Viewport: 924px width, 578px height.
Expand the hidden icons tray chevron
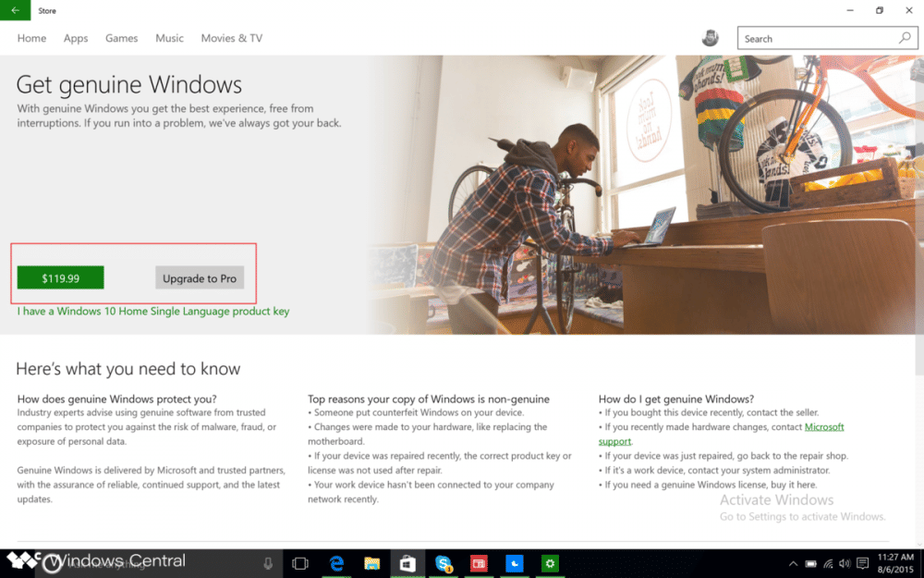[x=793, y=562]
